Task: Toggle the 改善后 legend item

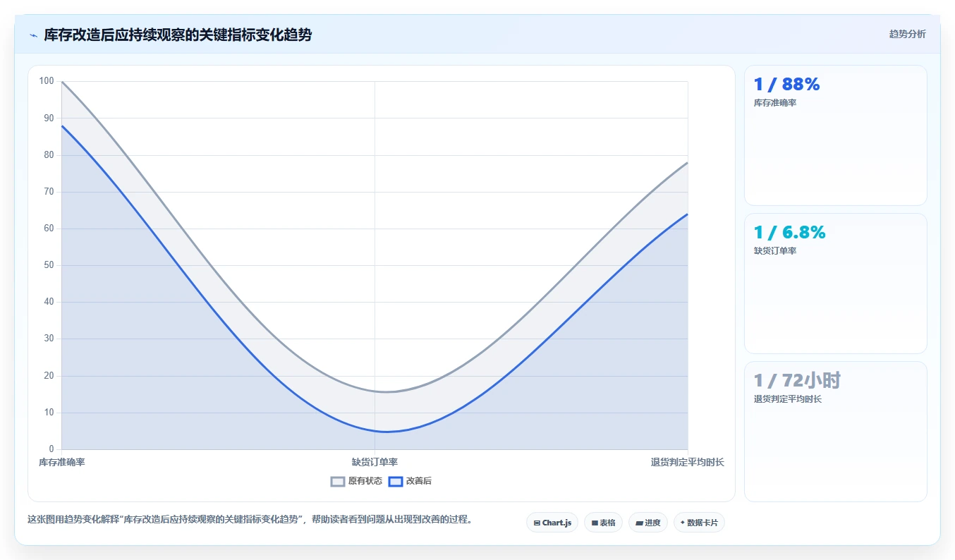Action: point(410,481)
